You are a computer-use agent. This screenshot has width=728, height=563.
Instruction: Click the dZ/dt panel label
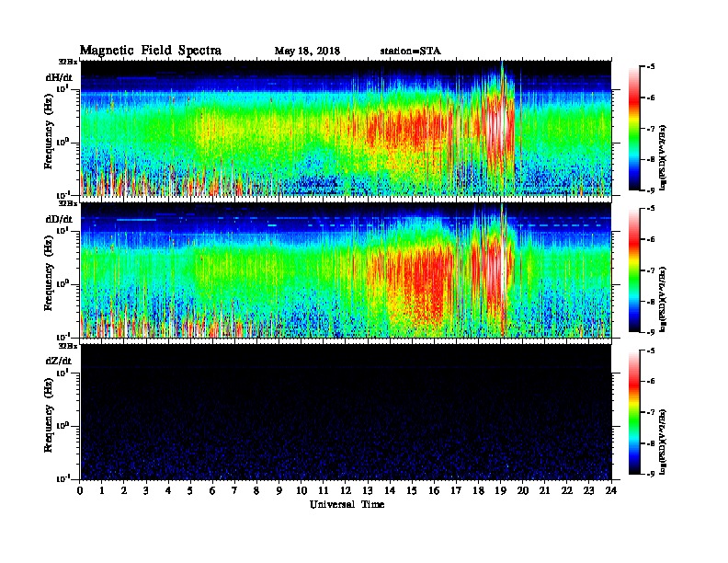coord(59,361)
